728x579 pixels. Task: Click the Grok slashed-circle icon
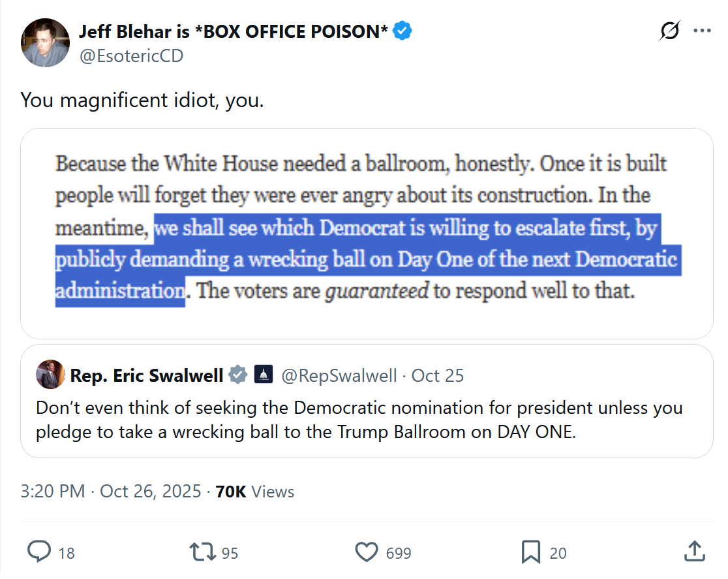[x=669, y=31]
